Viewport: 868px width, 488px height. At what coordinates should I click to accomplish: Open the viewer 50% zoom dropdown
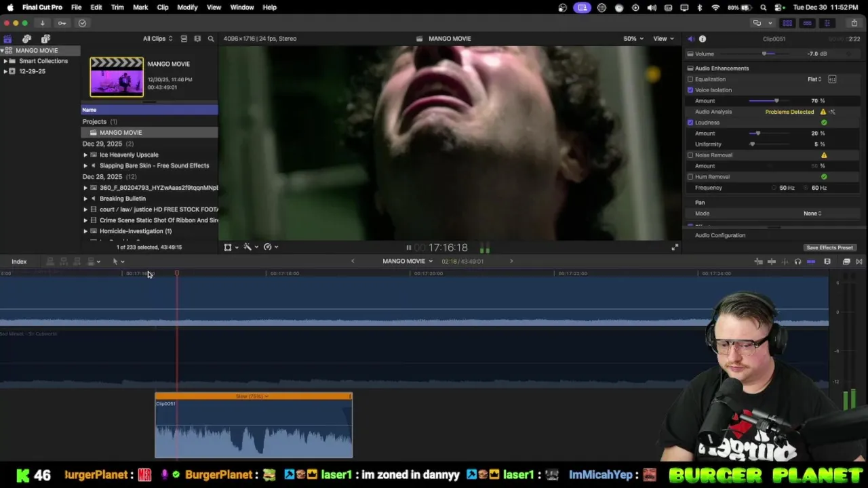click(x=634, y=39)
